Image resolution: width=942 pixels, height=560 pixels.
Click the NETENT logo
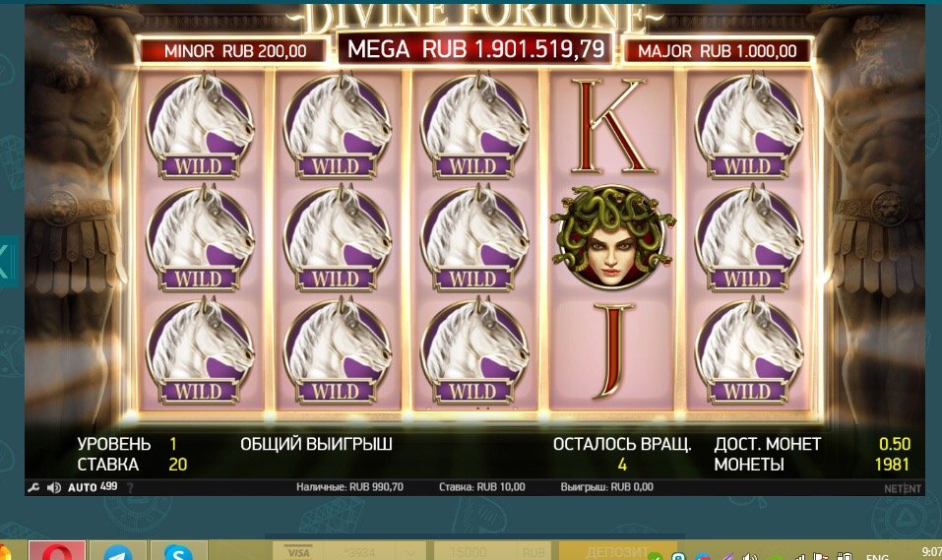(903, 488)
